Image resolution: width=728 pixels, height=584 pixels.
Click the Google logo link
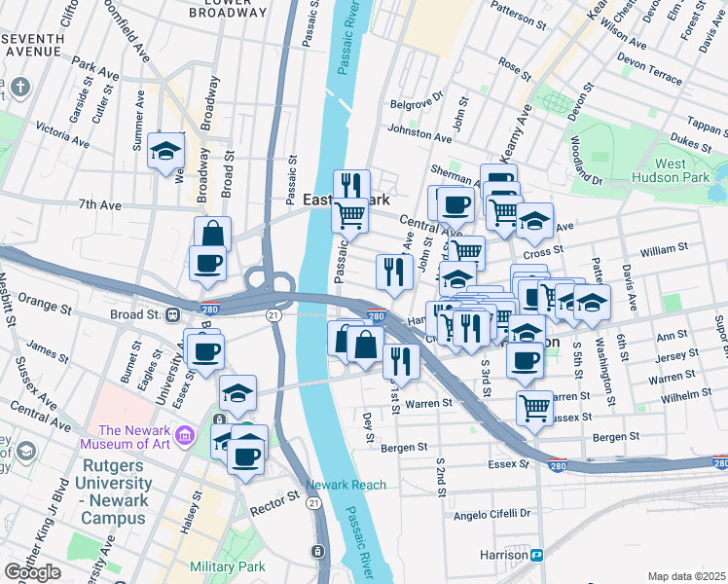coord(33,573)
